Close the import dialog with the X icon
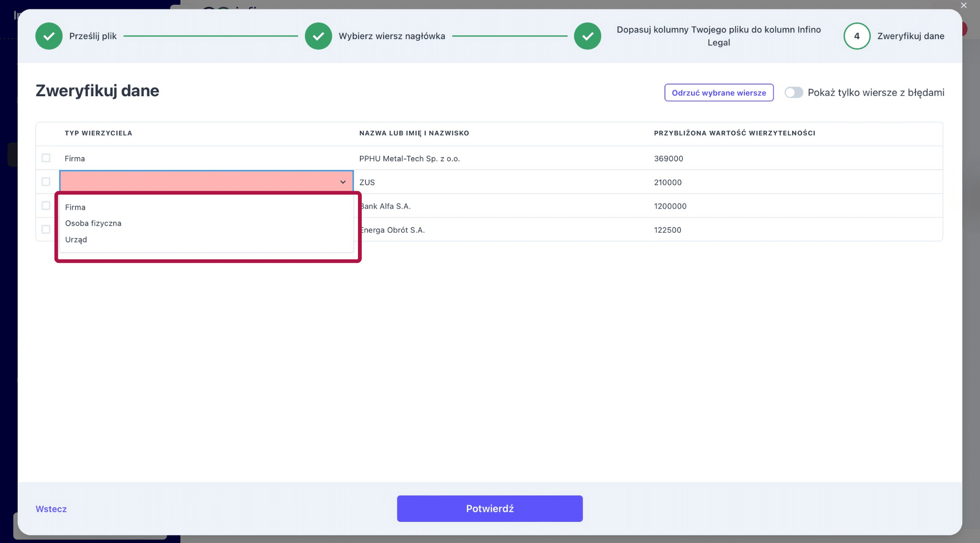The height and width of the screenshot is (543, 980). (964, 5)
